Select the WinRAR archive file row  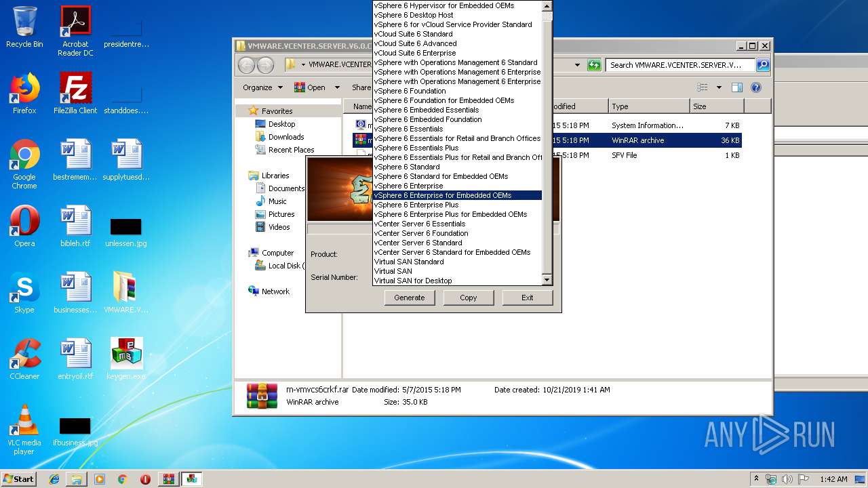pyautogui.click(x=547, y=140)
